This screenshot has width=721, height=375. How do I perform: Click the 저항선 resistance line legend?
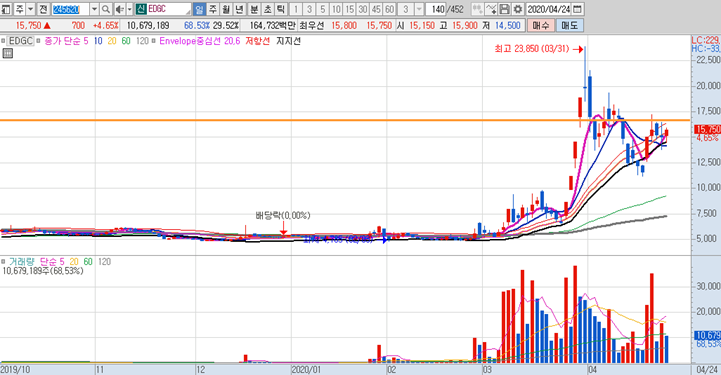(x=258, y=41)
